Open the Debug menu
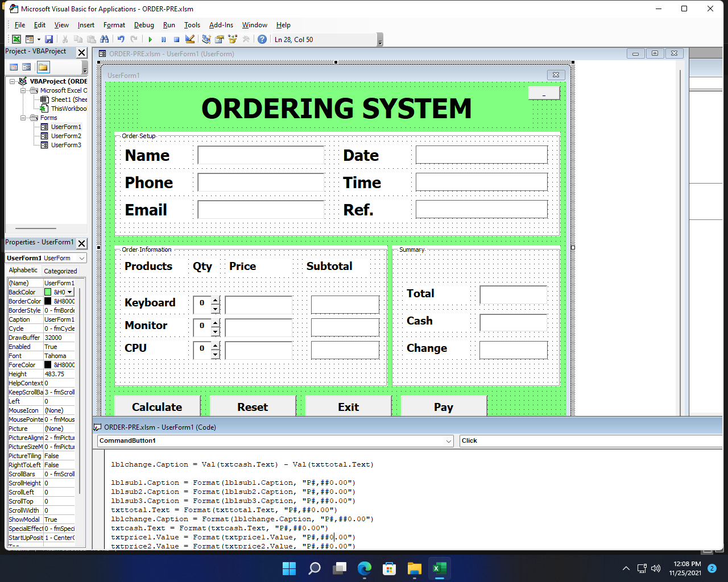 pyautogui.click(x=144, y=25)
